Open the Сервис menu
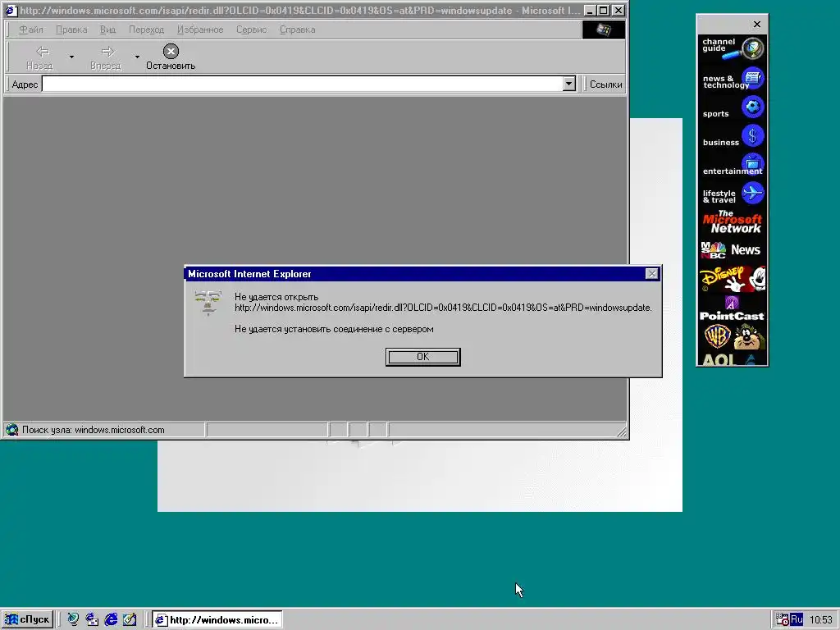The height and width of the screenshot is (630, 840). 251,30
